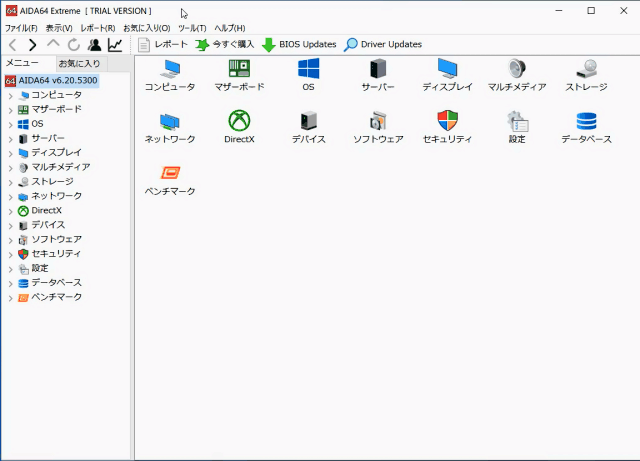Click the Driver Updates toolbar button
640x461 pixels.
[x=383, y=45]
